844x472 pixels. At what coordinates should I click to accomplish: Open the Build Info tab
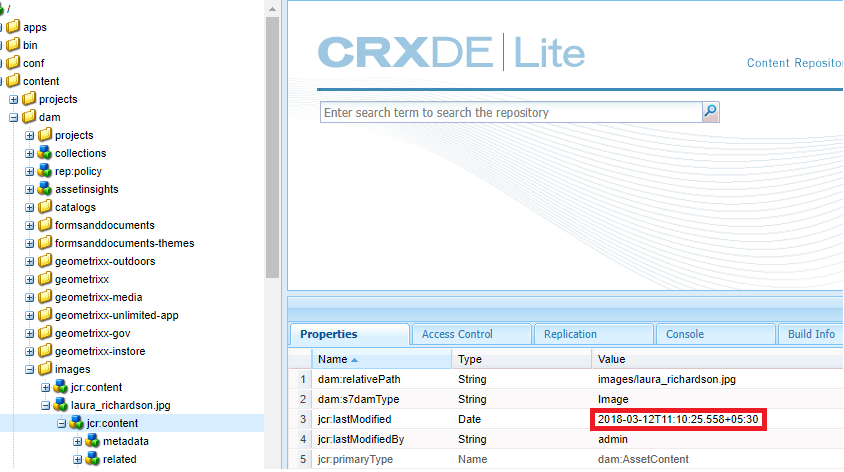tap(811, 334)
